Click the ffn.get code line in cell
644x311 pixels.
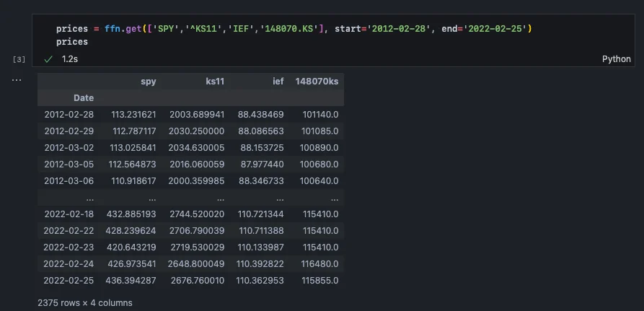pyautogui.click(x=294, y=28)
